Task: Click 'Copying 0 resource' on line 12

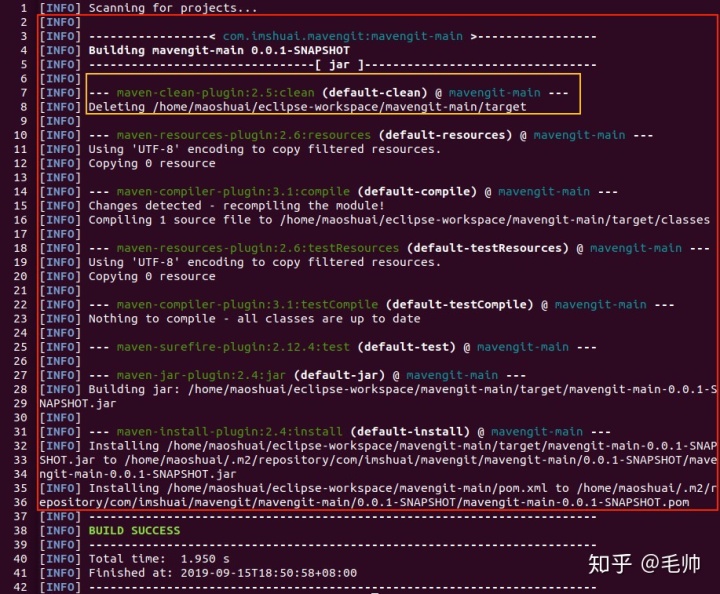Action: click(x=152, y=163)
